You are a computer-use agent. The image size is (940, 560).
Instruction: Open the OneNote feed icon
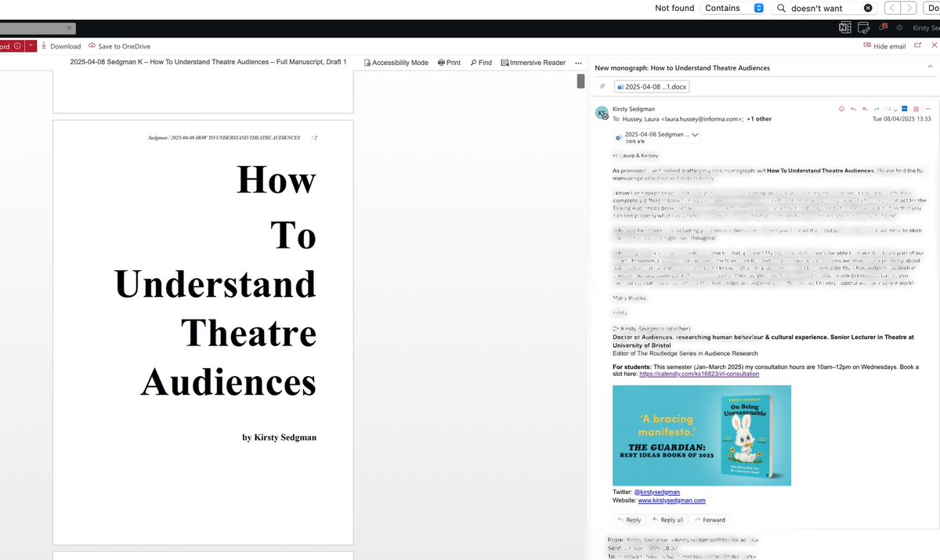844,27
